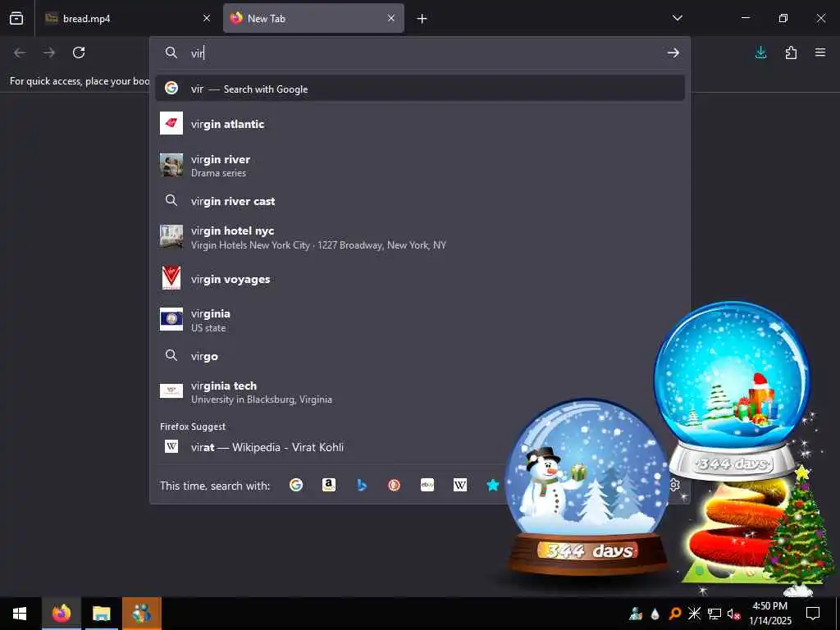The height and width of the screenshot is (630, 840).
Task: Choose 'vir — Search with Google' result
Action: click(x=420, y=89)
